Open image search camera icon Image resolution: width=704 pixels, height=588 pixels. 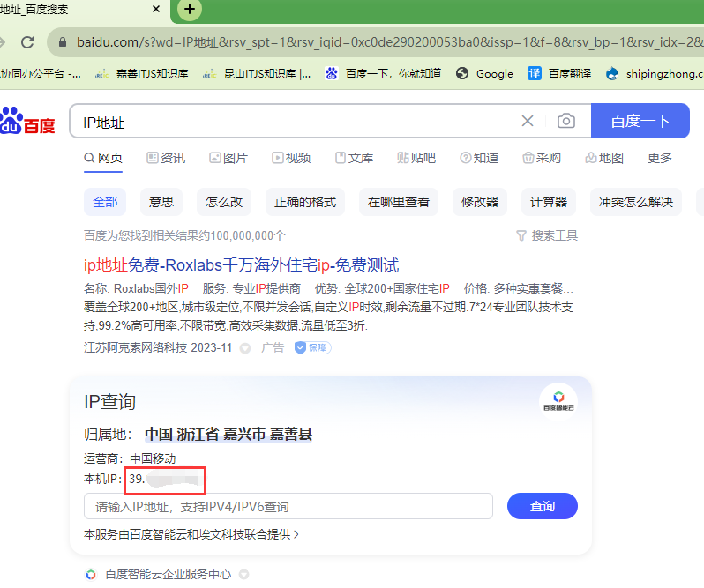(566, 121)
